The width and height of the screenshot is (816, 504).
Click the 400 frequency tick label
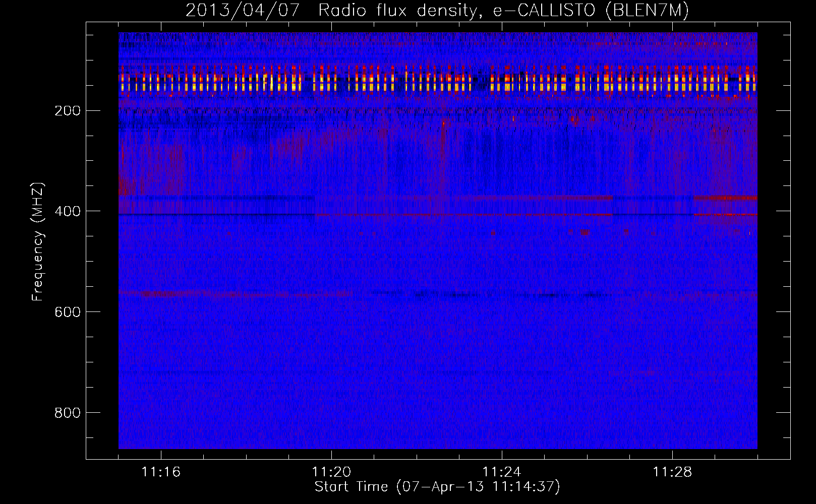point(68,211)
